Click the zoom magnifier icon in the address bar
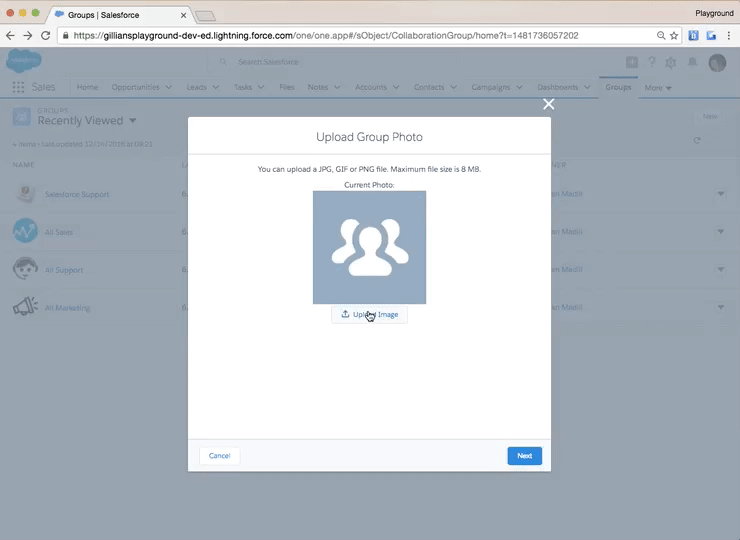The height and width of the screenshot is (540, 740). coord(661,35)
